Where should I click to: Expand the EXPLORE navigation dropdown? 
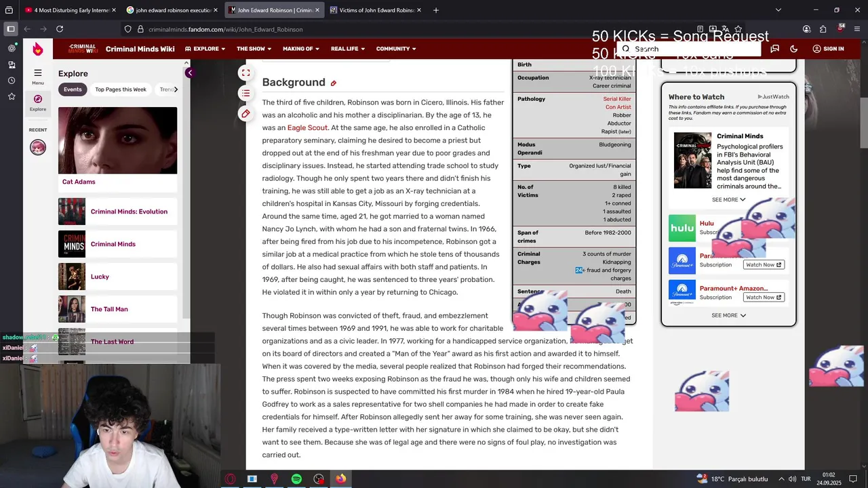[x=206, y=49]
